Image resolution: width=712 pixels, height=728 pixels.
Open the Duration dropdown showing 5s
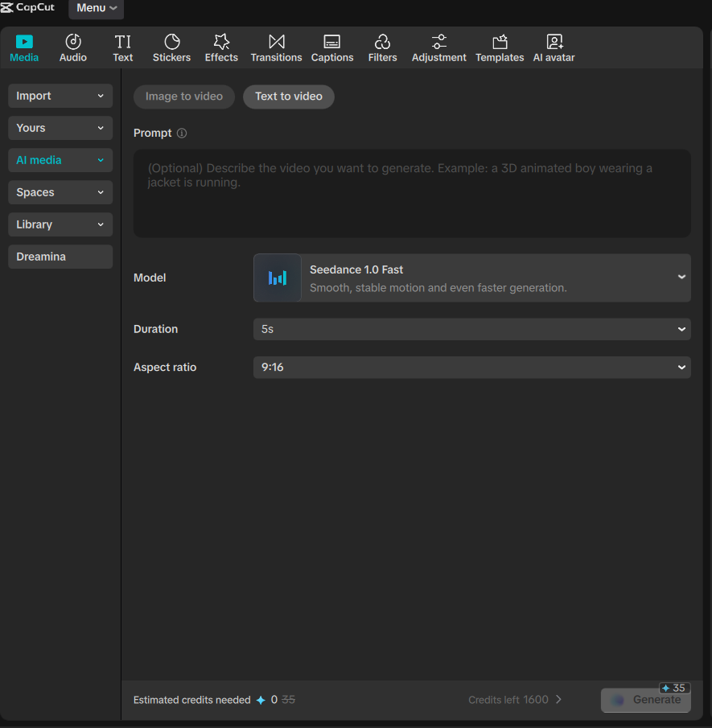[x=472, y=329]
